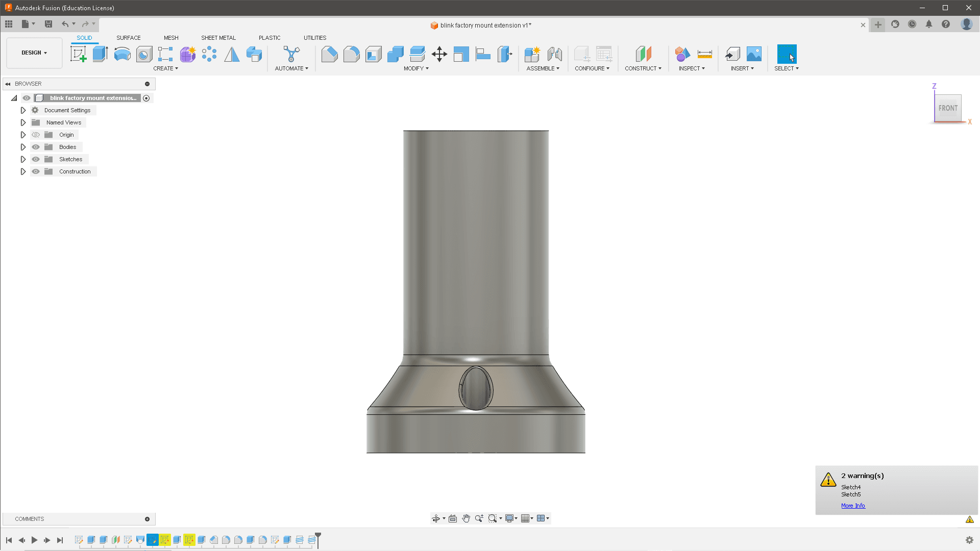Open the SHEET METAL ribbon tab
The image size is (980, 551).
click(x=218, y=37)
